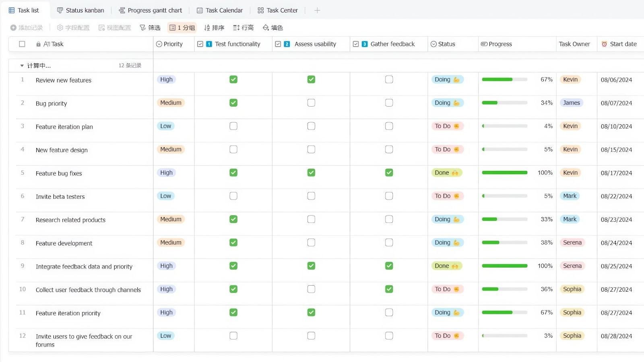Open the Status filter on Doing label
This screenshot has height=362, width=644.
point(447,79)
